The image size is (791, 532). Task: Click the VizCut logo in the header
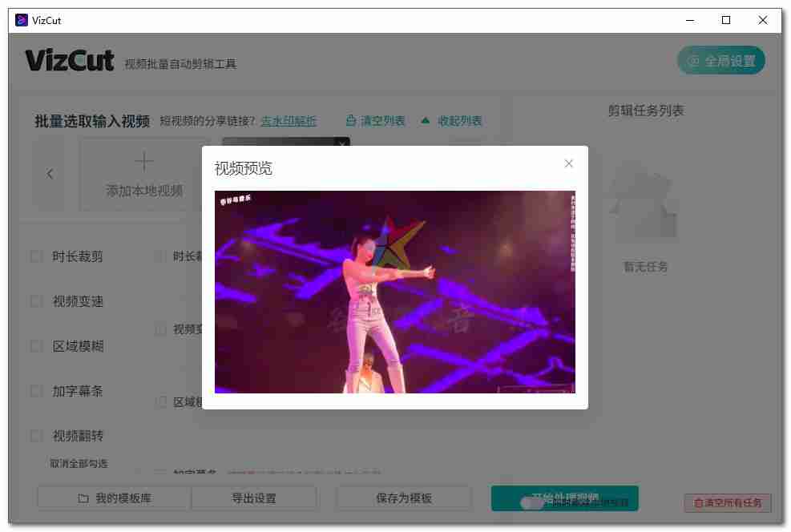[70, 61]
